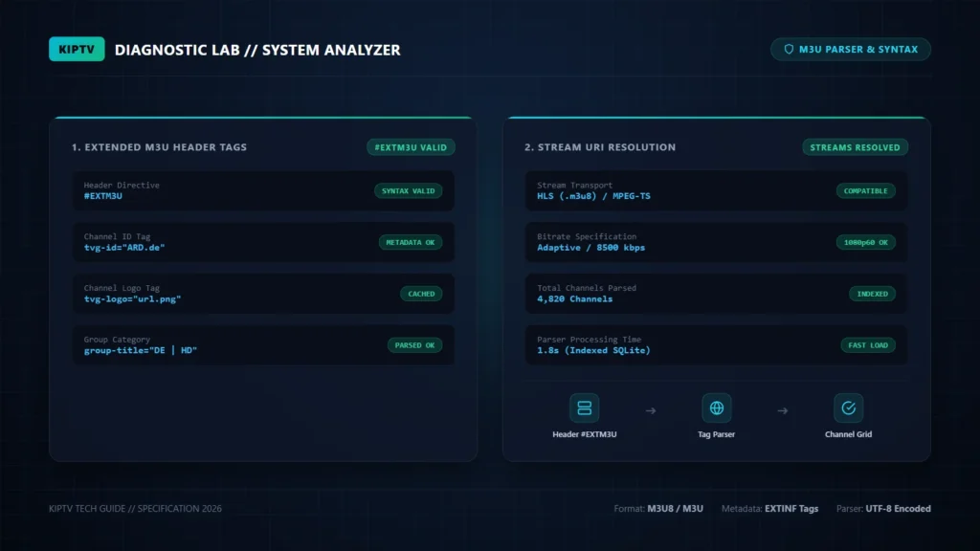The image size is (980, 551).
Task: Click the Diagnostic Lab // System Analyzer title
Action: tap(257, 50)
